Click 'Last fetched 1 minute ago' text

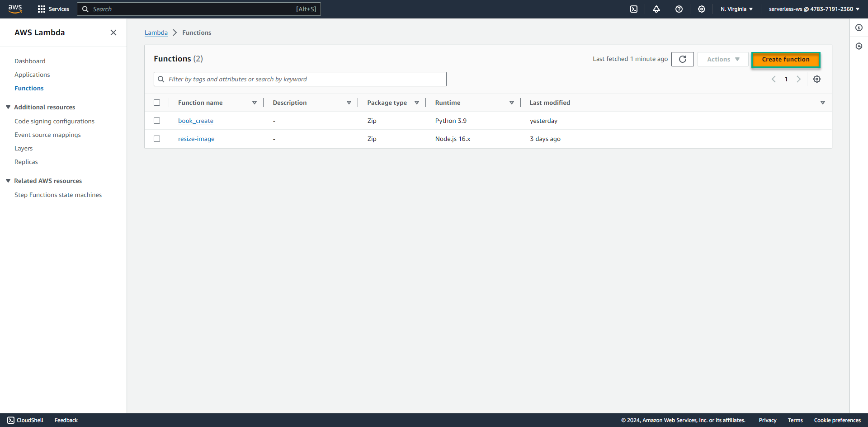(x=630, y=59)
